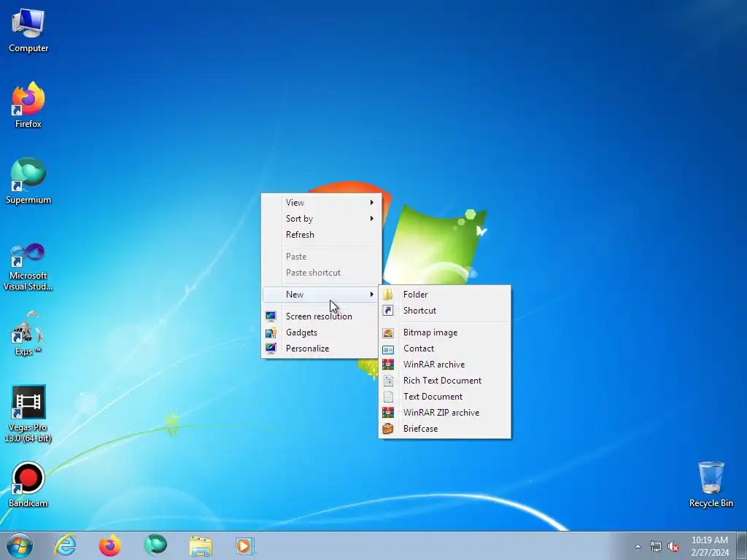
Task: Create a new Text Document
Action: point(444,397)
